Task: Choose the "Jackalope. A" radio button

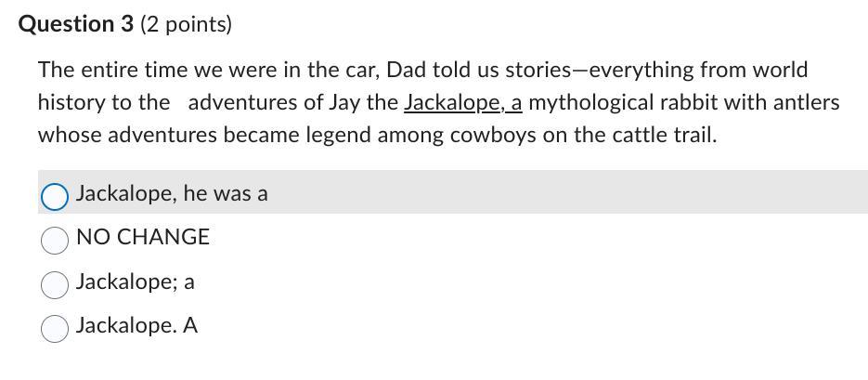Action: click(x=55, y=329)
